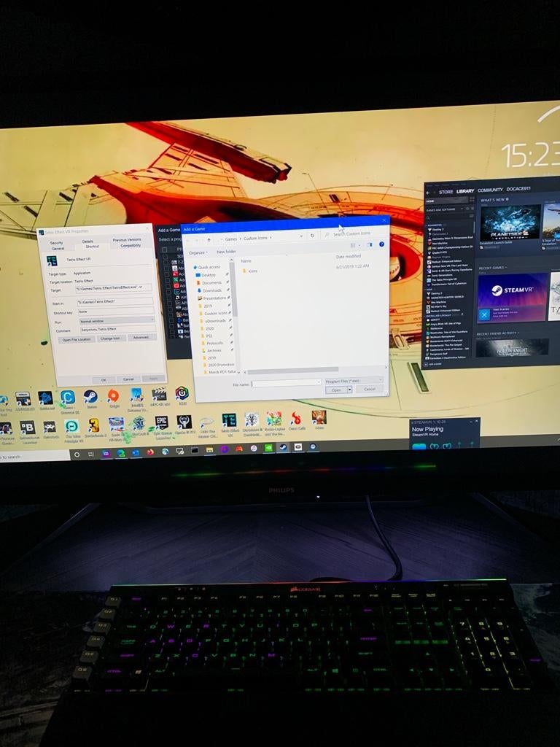Click the File name input field
This screenshot has height=747, width=560.
287,382
